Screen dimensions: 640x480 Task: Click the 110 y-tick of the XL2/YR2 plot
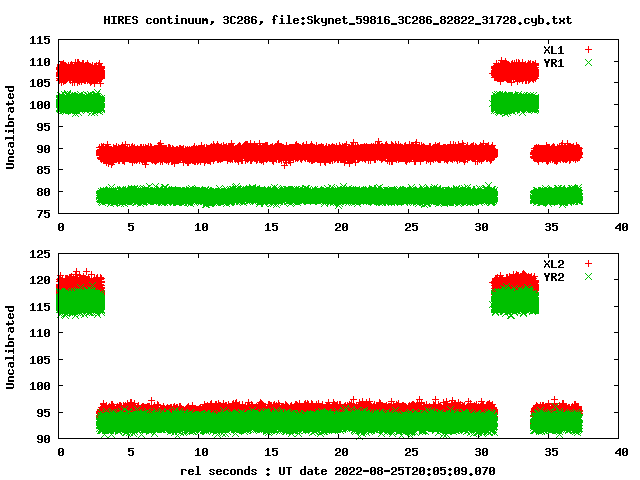[x=40, y=333]
